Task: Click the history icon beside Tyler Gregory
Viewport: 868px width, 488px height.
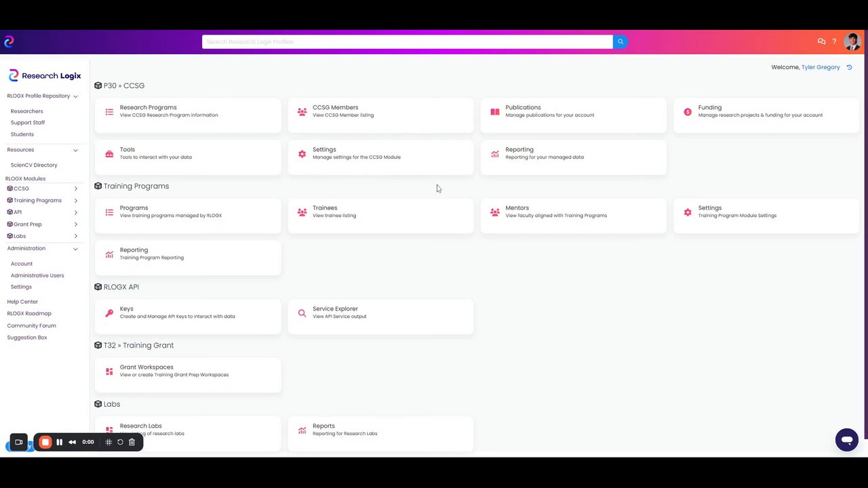Action: 849,67
